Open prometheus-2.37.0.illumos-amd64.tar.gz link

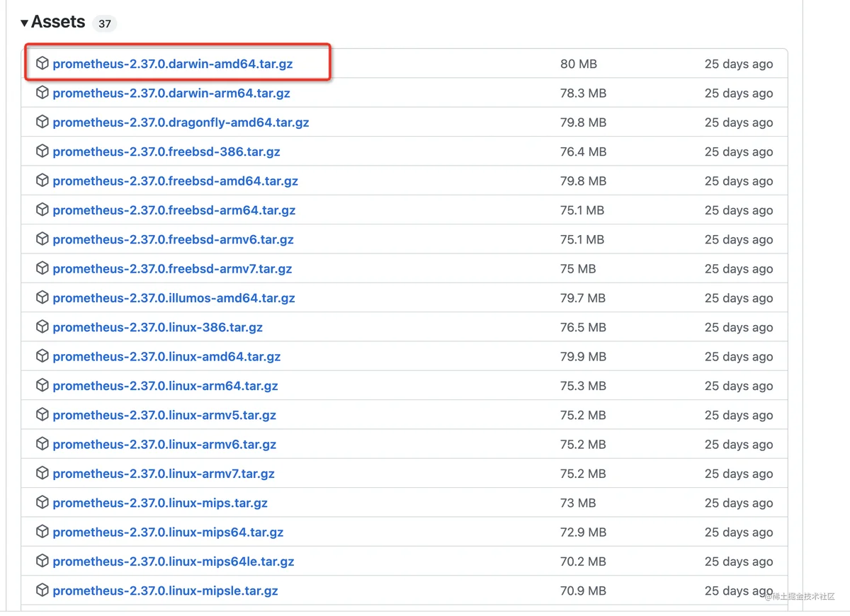click(174, 298)
